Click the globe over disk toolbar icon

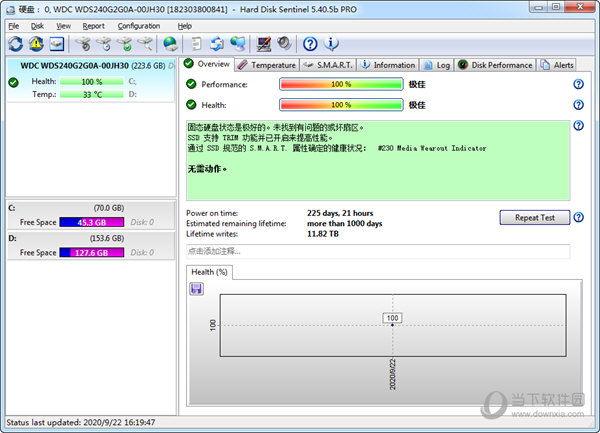170,44
